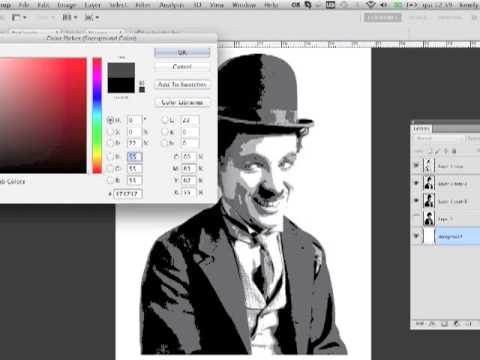Open the File menu
The image size is (480, 360).
(24, 5)
